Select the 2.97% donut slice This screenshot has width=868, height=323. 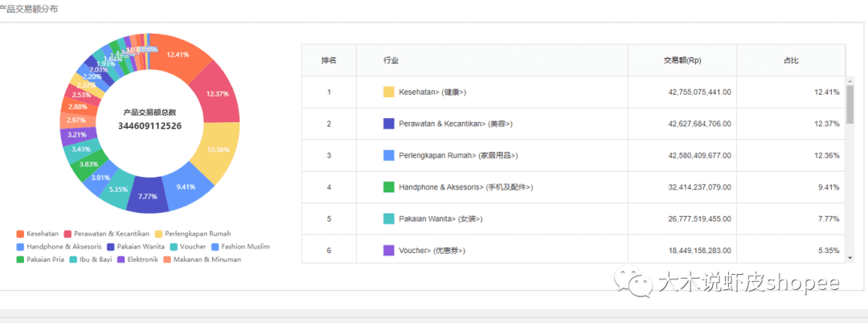(76, 120)
